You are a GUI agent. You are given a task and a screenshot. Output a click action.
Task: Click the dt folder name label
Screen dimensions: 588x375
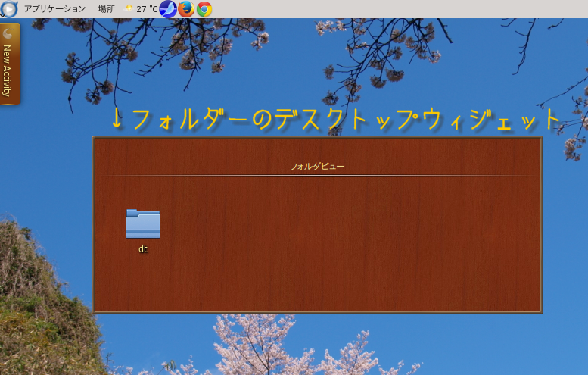(x=142, y=248)
